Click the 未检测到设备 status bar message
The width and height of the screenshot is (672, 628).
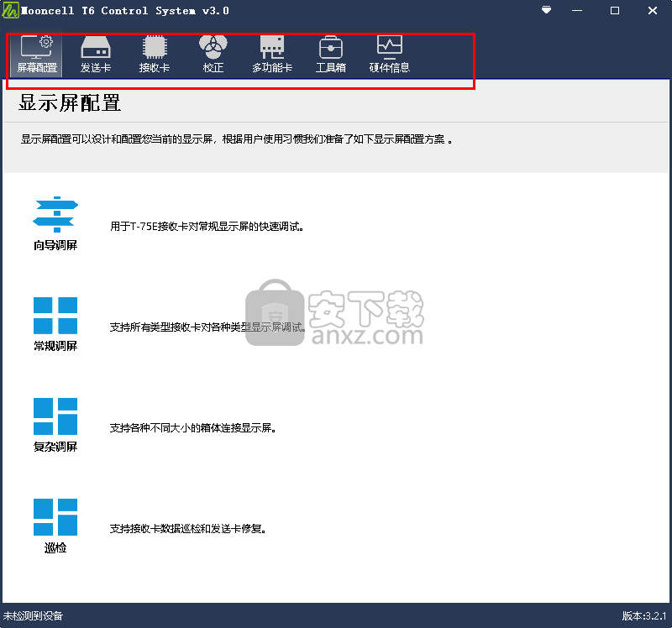click(34, 616)
